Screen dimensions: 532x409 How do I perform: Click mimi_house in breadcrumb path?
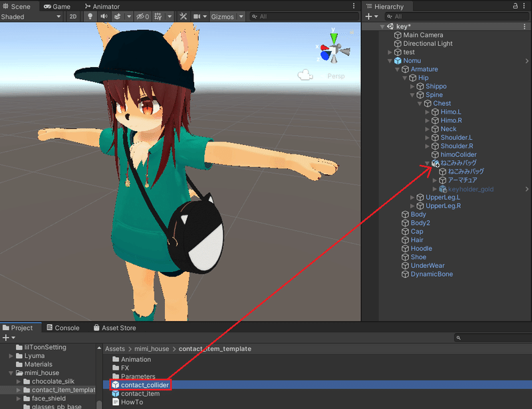click(152, 348)
